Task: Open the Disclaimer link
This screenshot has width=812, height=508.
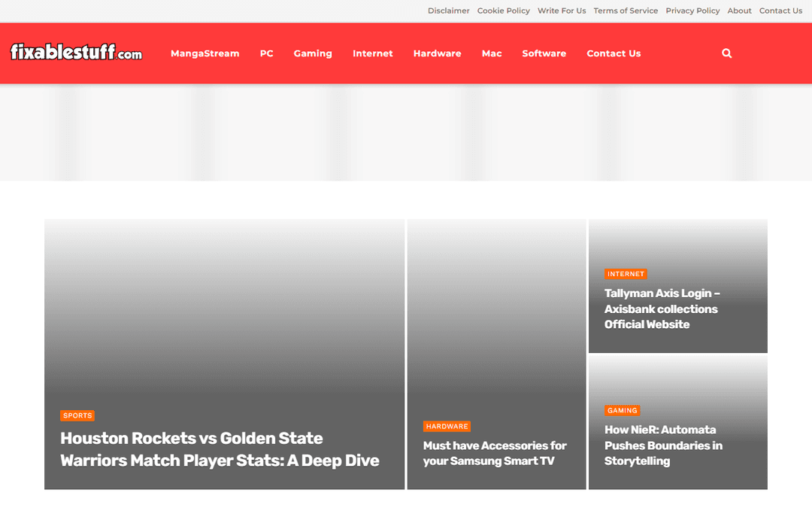Action: tap(448, 11)
